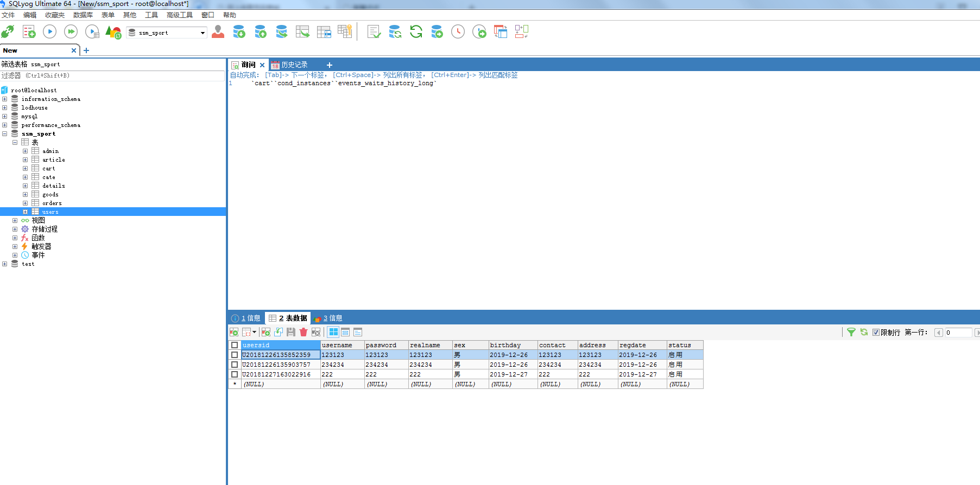Image resolution: width=980 pixels, height=485 pixels.
Task: Check the row checkbox for U20181226135852359
Action: click(x=235, y=355)
